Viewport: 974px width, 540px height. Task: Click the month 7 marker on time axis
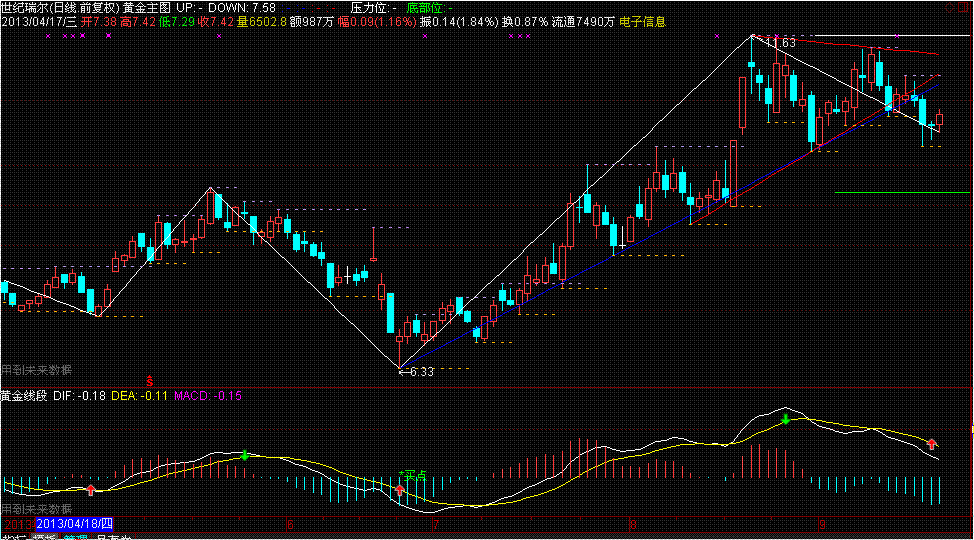[x=435, y=523]
